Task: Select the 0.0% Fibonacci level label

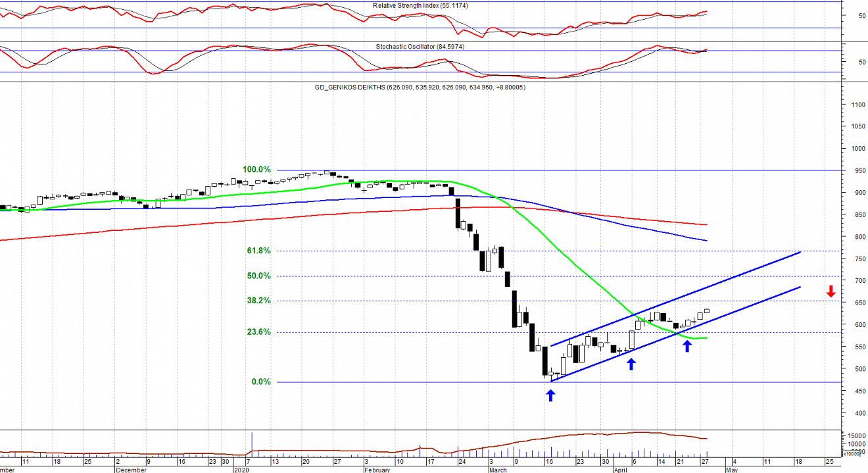Action: [x=260, y=382]
